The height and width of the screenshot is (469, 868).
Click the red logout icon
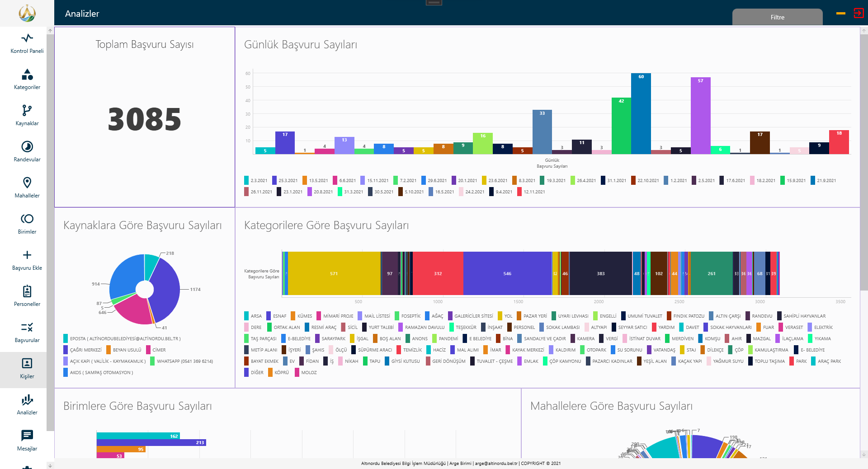tap(858, 13)
